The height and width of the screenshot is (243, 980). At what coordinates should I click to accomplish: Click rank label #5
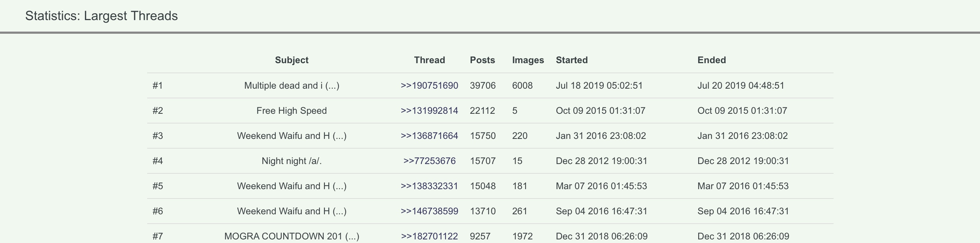point(158,186)
